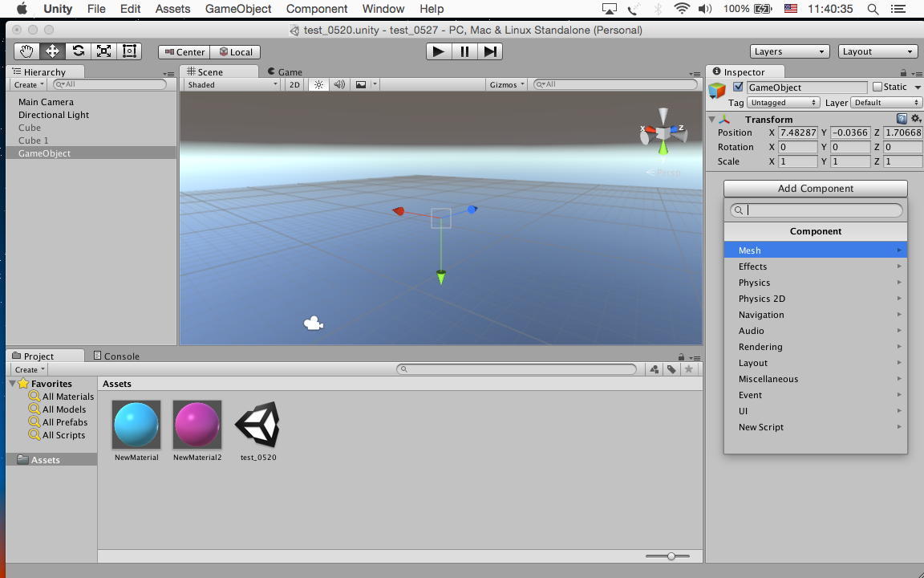Open the Tag dropdown showing Untagged
The height and width of the screenshot is (578, 924).
pos(782,103)
